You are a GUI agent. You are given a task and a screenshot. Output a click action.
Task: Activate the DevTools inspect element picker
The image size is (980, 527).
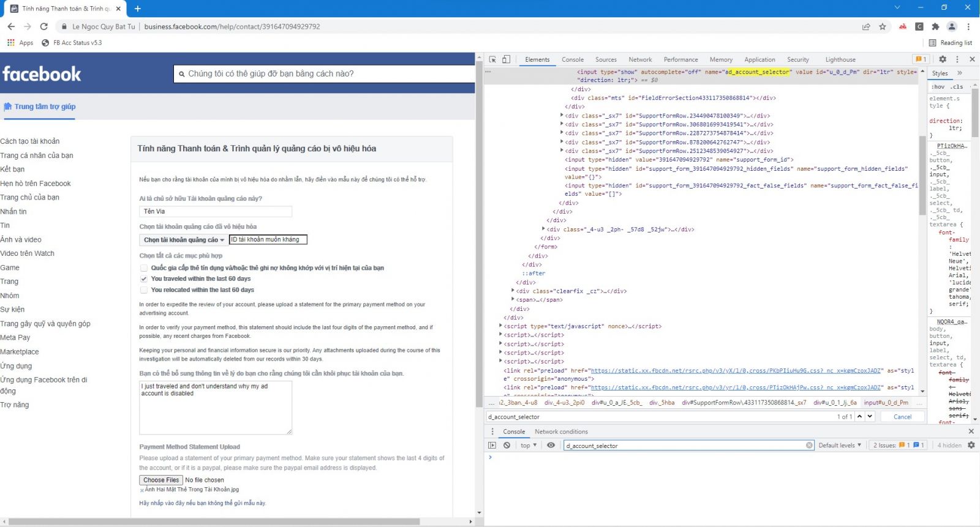click(492, 59)
